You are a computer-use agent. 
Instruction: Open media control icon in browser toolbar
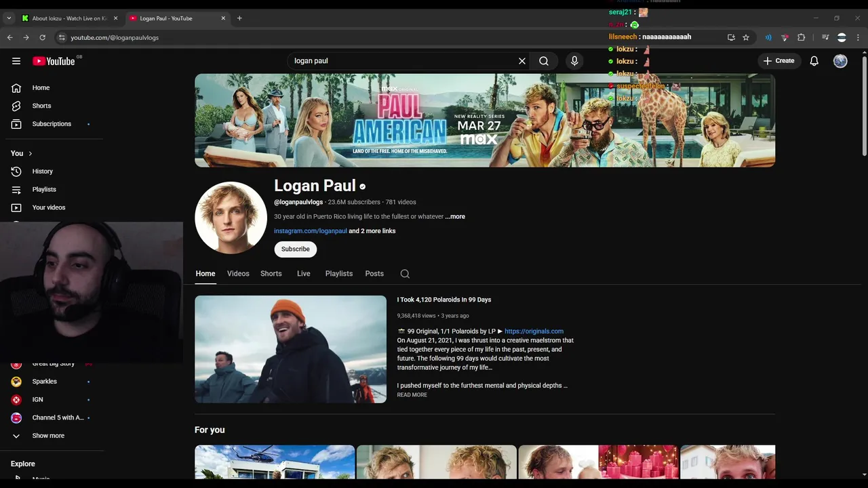[825, 37]
